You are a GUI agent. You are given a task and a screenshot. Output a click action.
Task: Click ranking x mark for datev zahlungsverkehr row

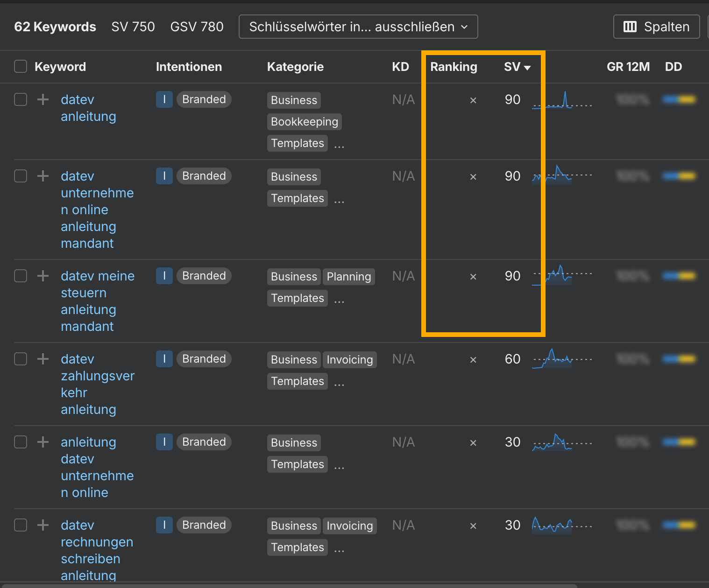coord(473,360)
